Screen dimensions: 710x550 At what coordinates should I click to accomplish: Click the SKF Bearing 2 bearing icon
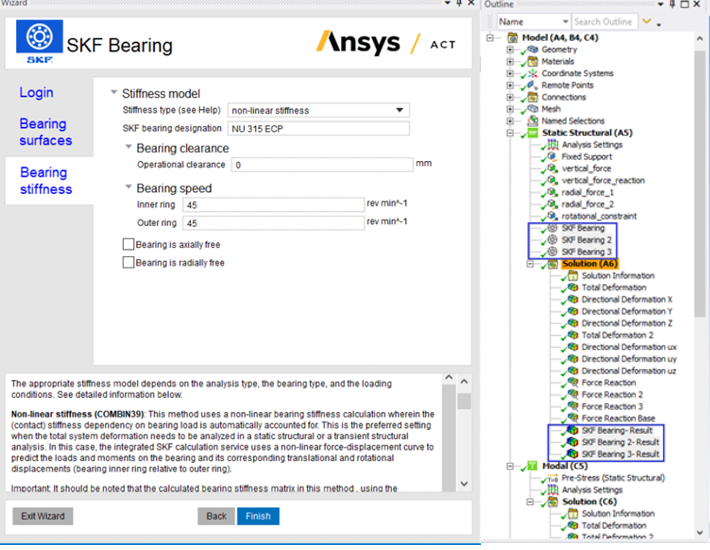pyautogui.click(x=552, y=240)
